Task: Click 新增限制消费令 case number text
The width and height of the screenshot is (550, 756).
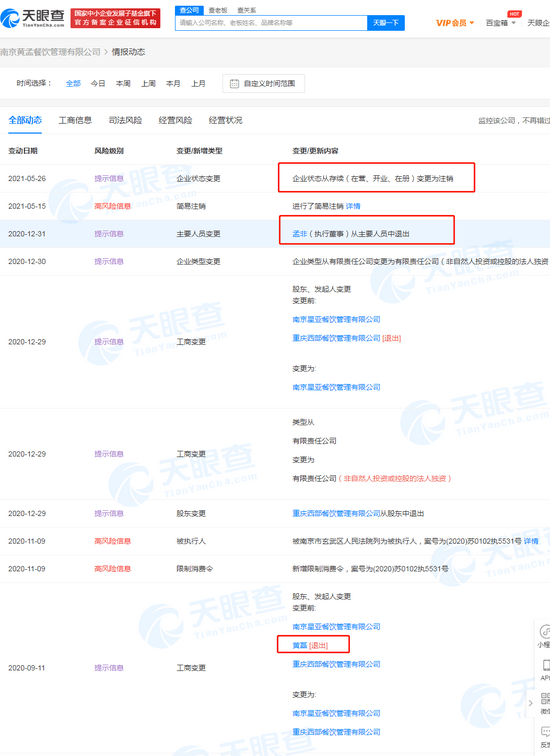Action: click(370, 569)
